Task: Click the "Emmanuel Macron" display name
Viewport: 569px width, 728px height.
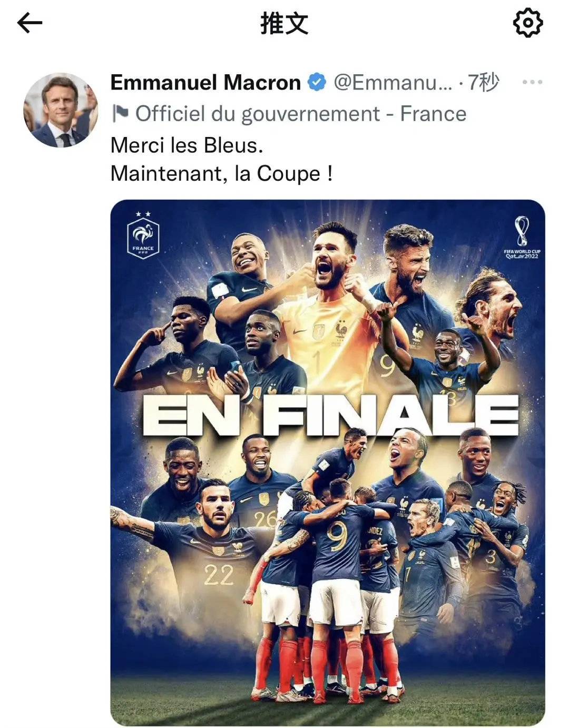Action: coord(205,82)
